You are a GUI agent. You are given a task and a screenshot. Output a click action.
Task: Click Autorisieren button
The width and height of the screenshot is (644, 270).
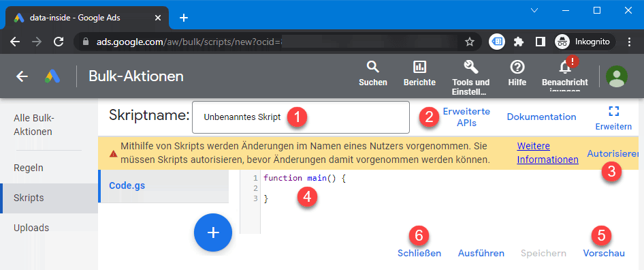point(613,154)
